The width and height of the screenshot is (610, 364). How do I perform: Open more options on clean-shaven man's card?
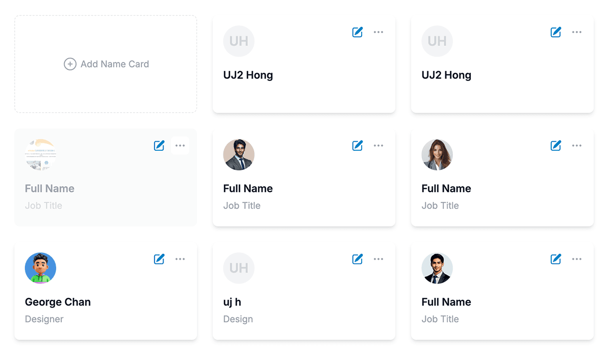[x=577, y=259]
